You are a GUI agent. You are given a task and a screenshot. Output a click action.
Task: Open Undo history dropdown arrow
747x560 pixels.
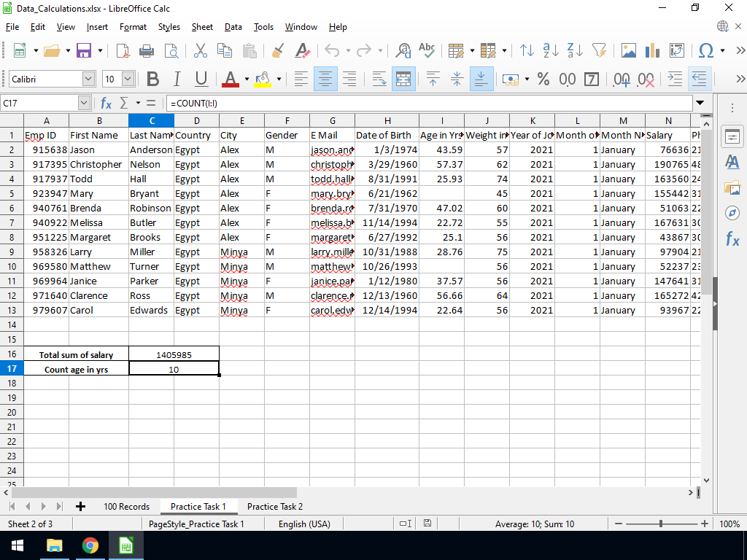[x=348, y=50]
